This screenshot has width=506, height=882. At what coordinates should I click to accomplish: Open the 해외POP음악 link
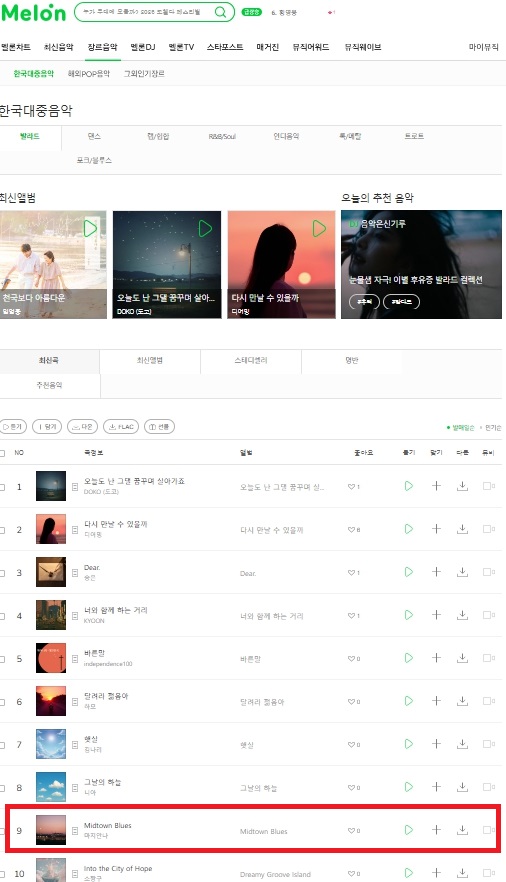pos(89,74)
